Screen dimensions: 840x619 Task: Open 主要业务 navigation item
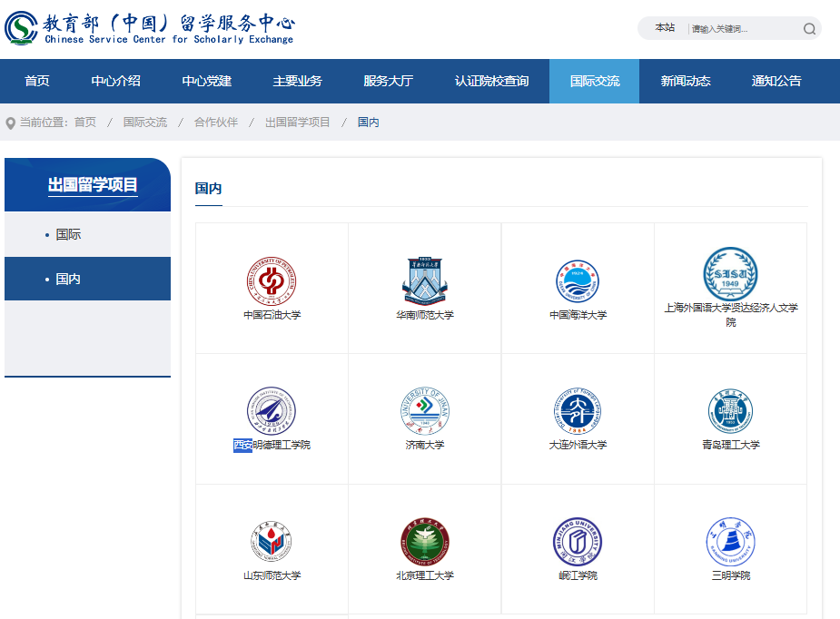pos(297,81)
